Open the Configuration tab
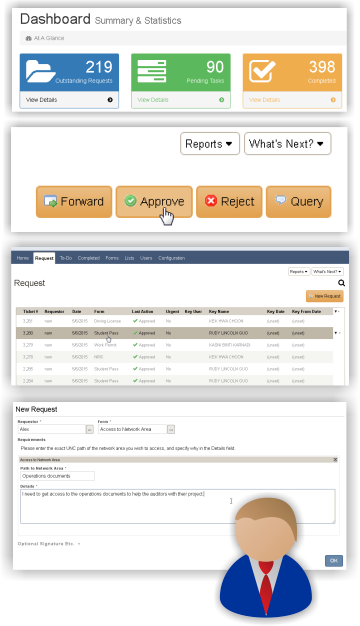 point(172,258)
